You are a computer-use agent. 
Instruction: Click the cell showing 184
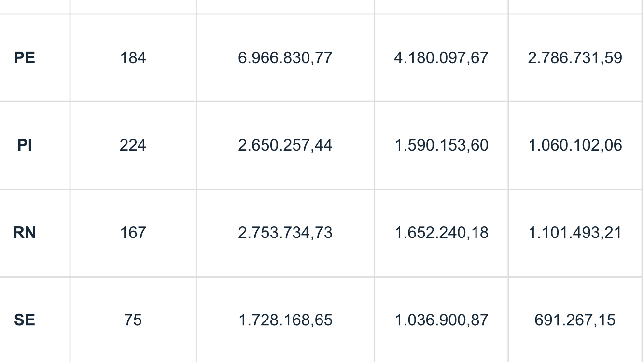(x=133, y=58)
